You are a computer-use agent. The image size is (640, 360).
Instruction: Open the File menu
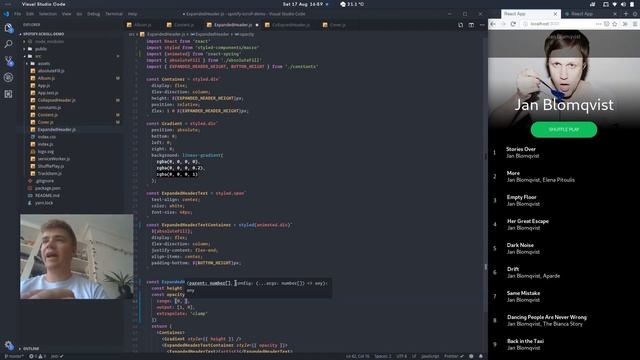click(x=17, y=14)
